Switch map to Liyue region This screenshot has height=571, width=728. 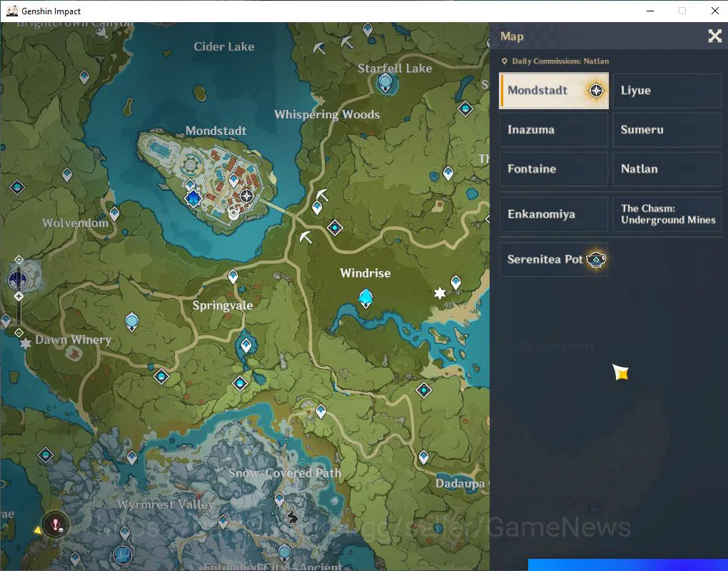click(667, 91)
